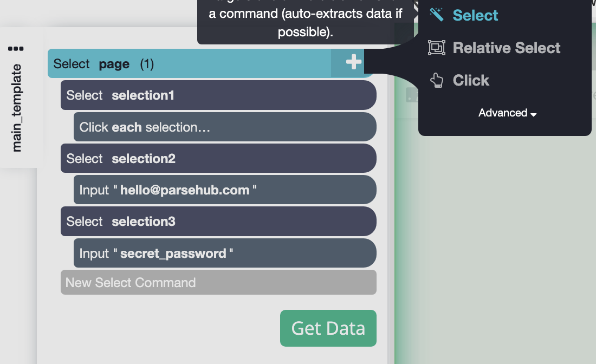Choose 'Relative Select' text in command menu
The image size is (596, 364).
[x=507, y=48]
